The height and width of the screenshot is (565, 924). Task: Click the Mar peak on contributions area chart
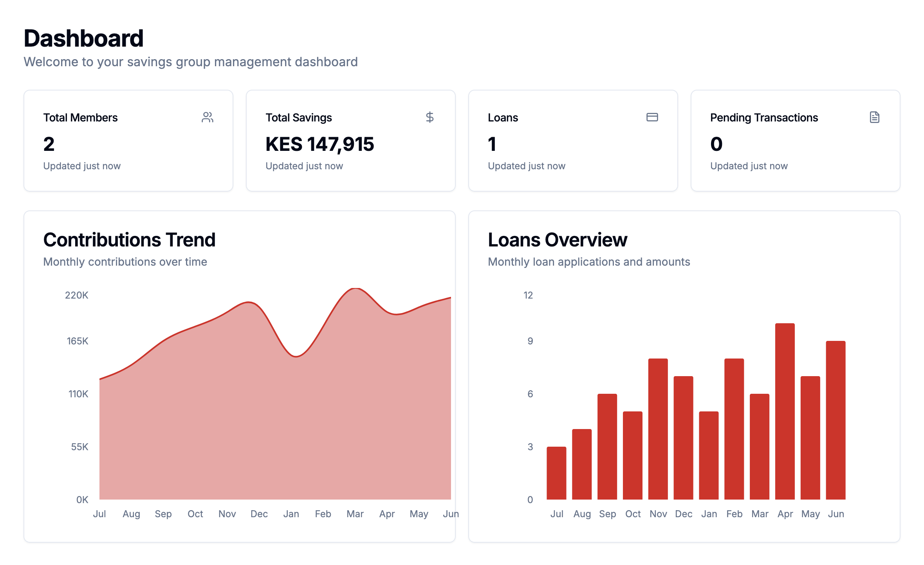point(355,289)
